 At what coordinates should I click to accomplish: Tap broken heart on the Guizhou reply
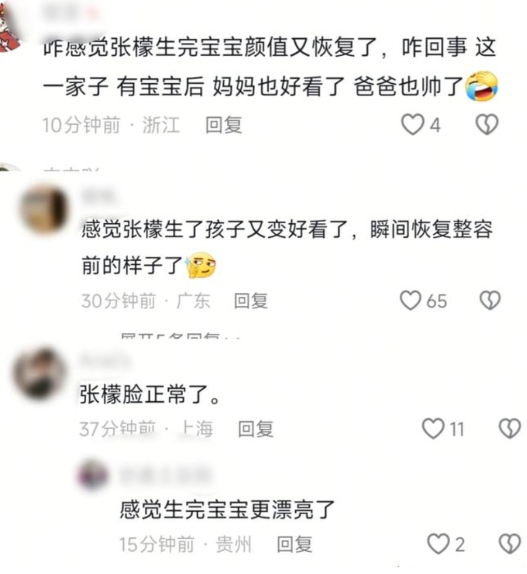click(510, 544)
